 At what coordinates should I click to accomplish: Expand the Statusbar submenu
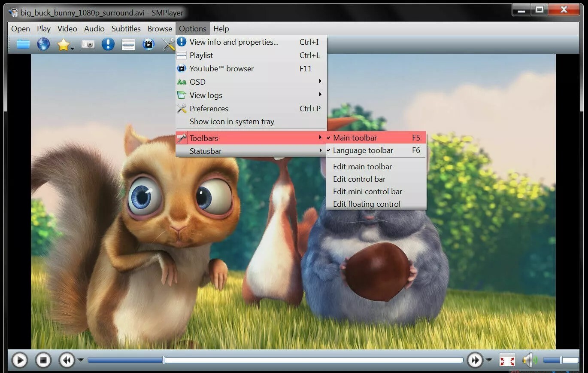coord(251,151)
